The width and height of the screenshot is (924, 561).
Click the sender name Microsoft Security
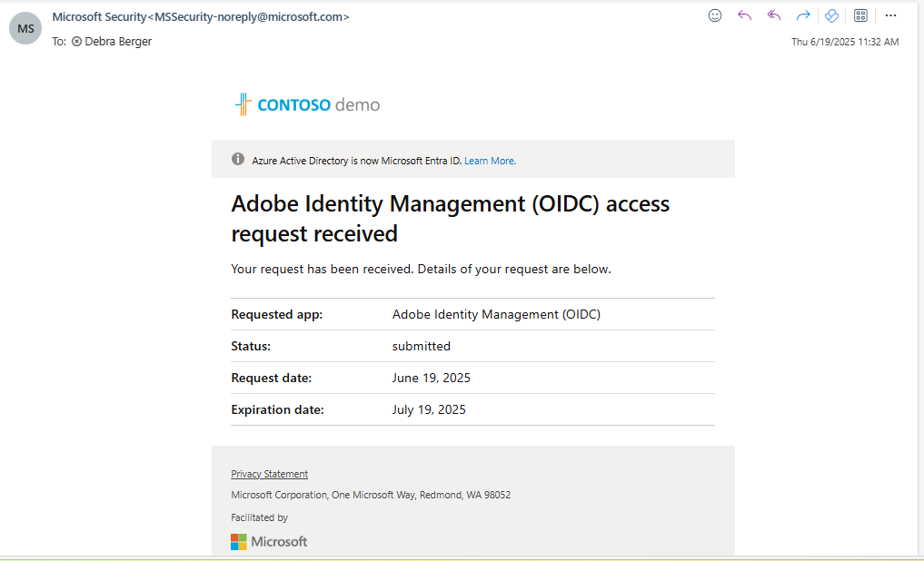pyautogui.click(x=99, y=17)
